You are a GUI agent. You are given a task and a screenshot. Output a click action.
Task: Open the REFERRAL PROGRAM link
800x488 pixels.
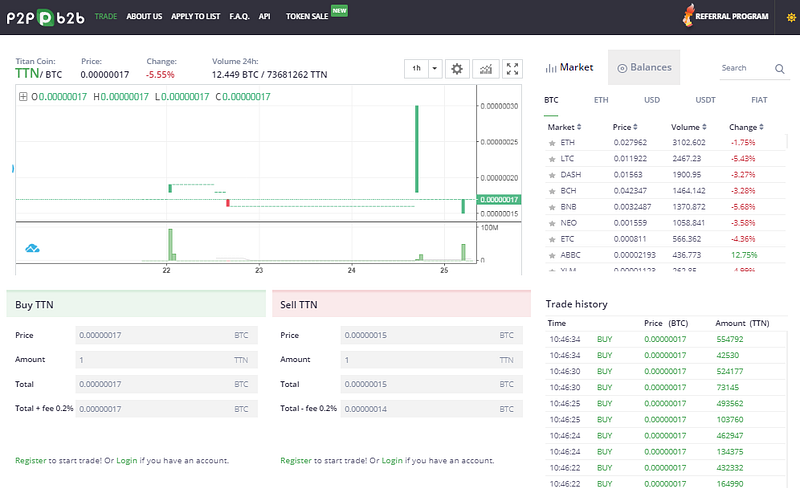(732, 16)
